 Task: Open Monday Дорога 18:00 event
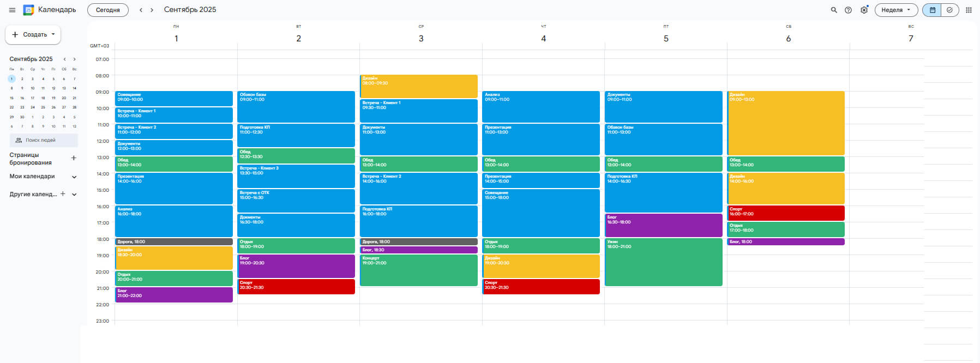(x=174, y=241)
